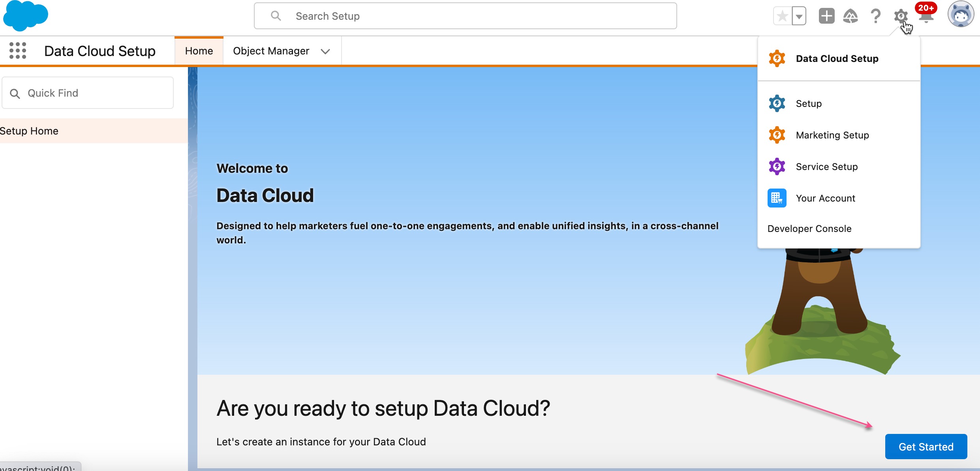Expand the Object Manager tab chevron
The width and height of the screenshot is (980, 471).
[x=325, y=51]
